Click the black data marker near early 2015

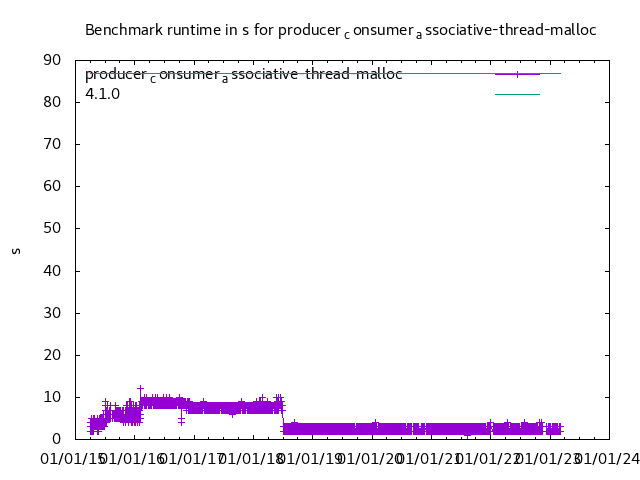(x=105, y=402)
